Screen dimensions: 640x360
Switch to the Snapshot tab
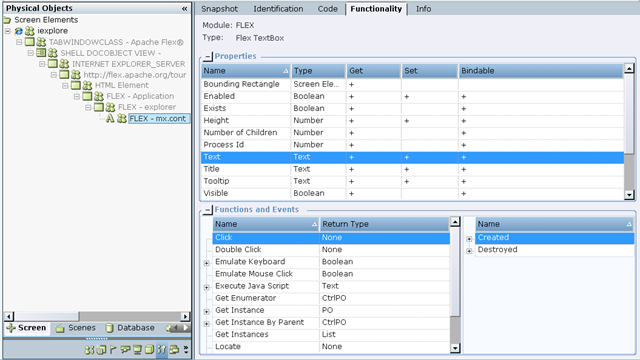coord(219,9)
